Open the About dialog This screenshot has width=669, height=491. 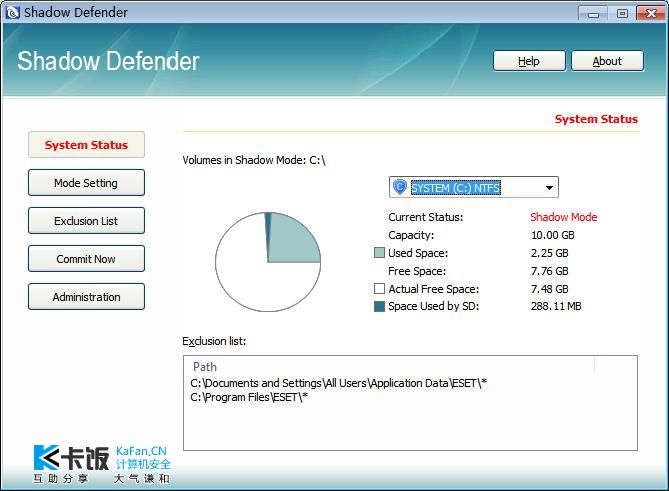point(607,61)
